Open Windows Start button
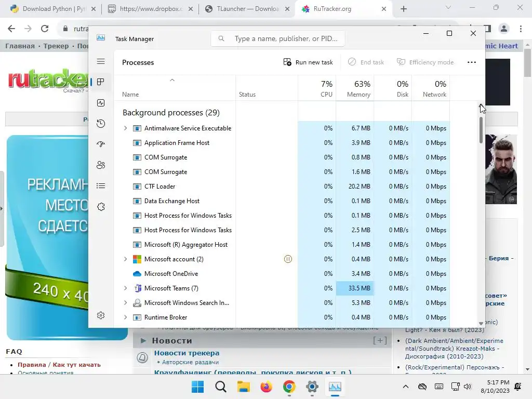 tap(198, 387)
